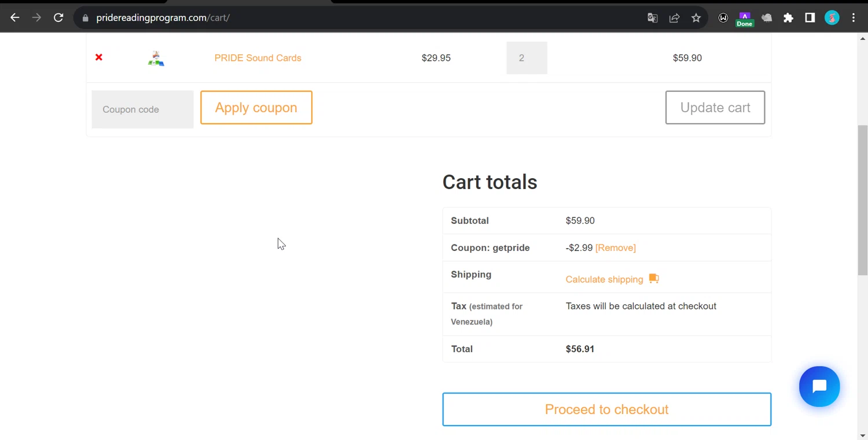Toggle the browser side panel
The image size is (868, 440).
pos(810,18)
